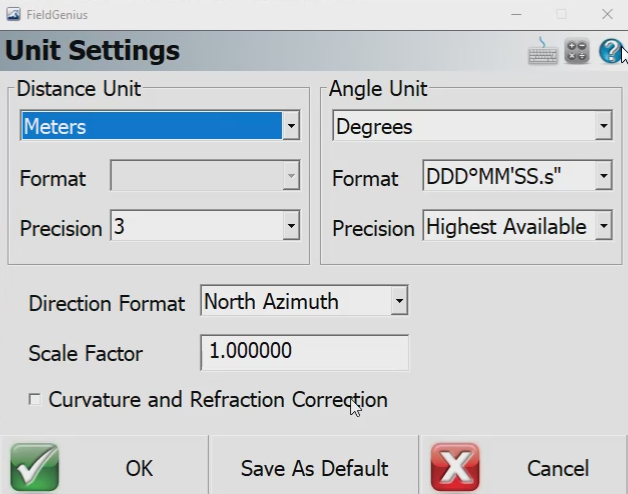Open the on-screen keyboard icon
The width and height of the screenshot is (628, 494).
coord(543,51)
